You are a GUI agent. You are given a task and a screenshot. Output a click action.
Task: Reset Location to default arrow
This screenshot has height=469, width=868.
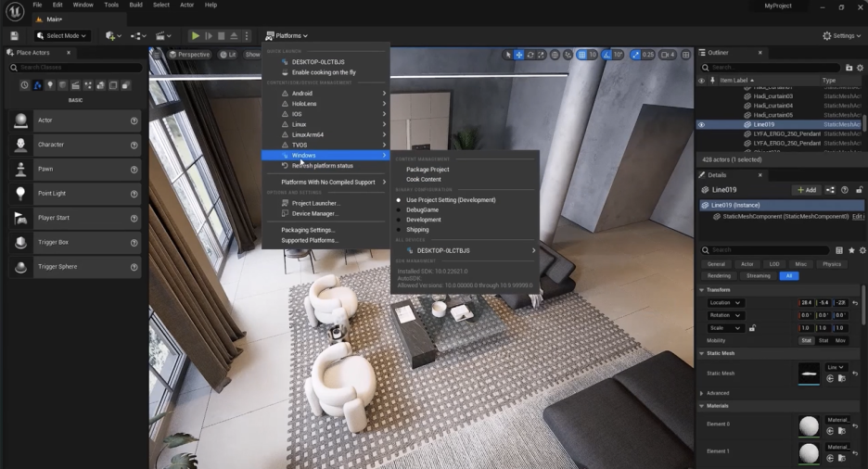(x=855, y=303)
